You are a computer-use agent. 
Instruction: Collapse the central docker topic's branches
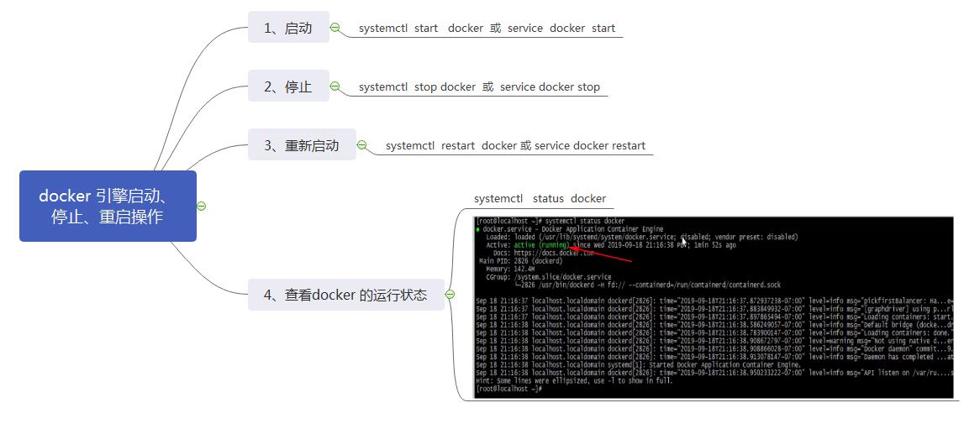tap(201, 207)
